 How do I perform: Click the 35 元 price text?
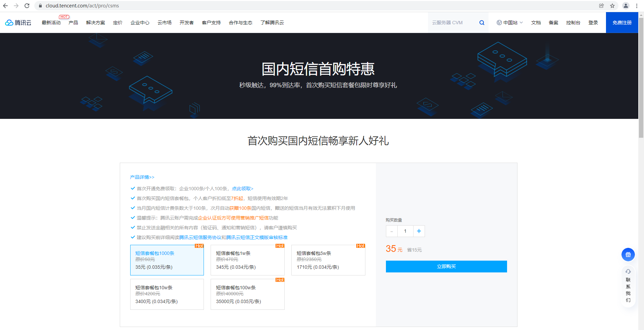[394, 249]
